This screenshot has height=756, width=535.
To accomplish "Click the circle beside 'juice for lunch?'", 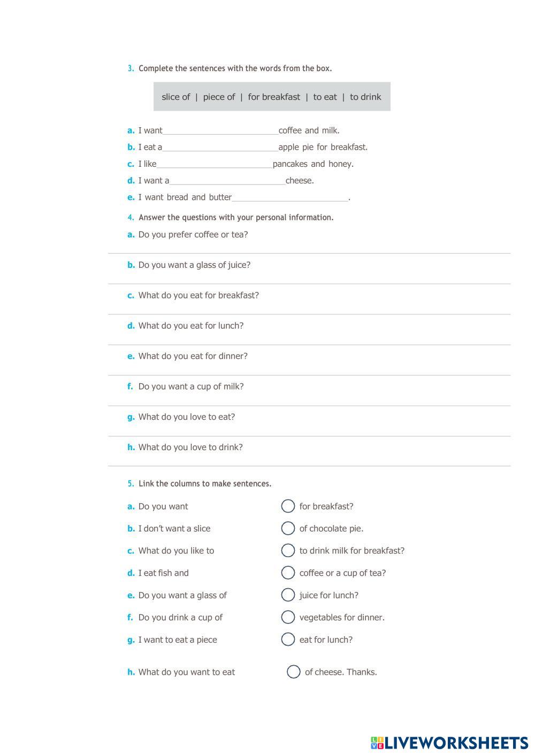I will pyautogui.click(x=288, y=595).
